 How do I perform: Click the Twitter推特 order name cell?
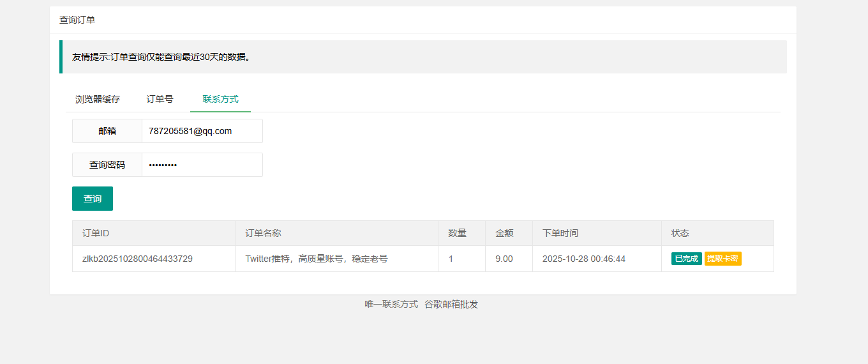coord(317,259)
